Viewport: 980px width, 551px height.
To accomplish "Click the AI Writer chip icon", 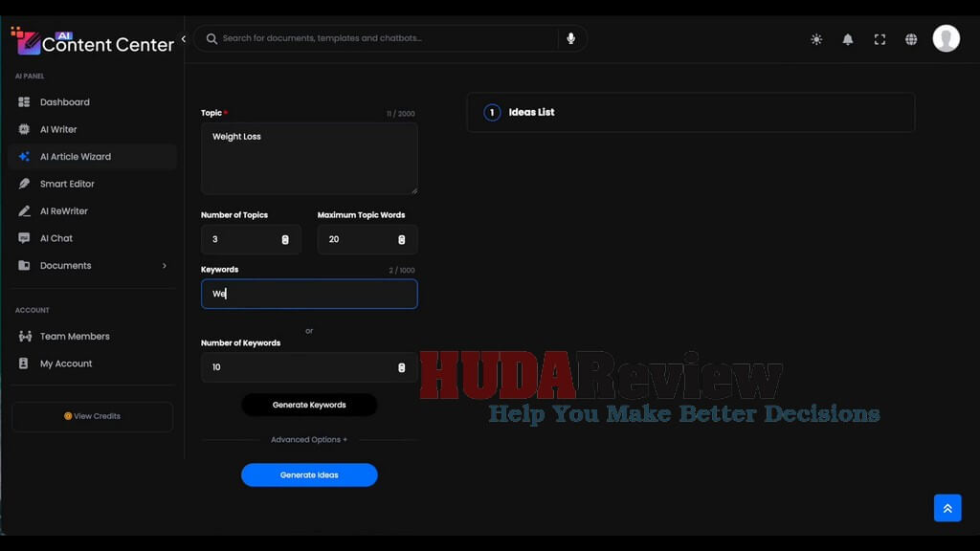I will (x=24, y=129).
